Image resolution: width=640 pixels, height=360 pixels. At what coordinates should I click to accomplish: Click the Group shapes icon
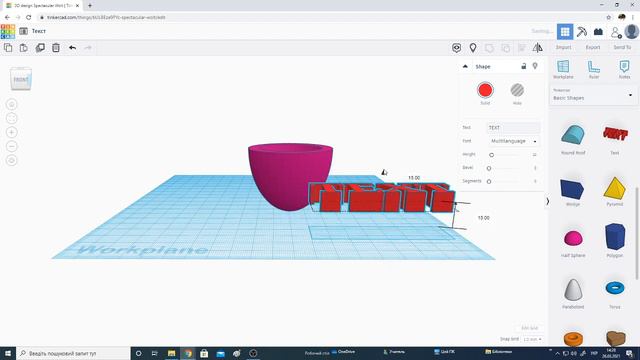(x=489, y=48)
